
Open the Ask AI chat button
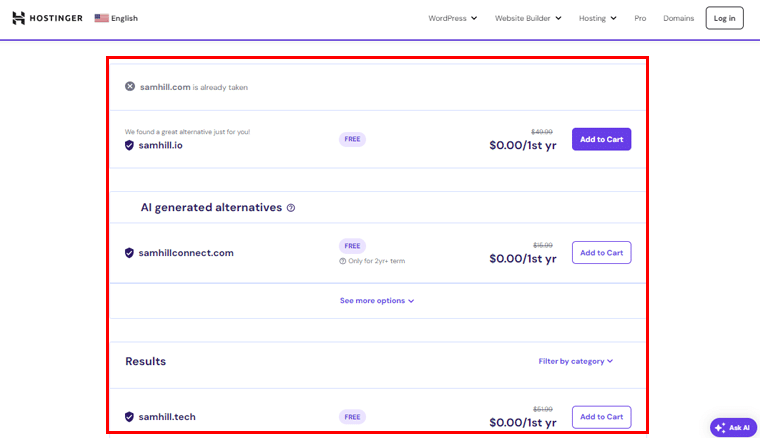(733, 428)
